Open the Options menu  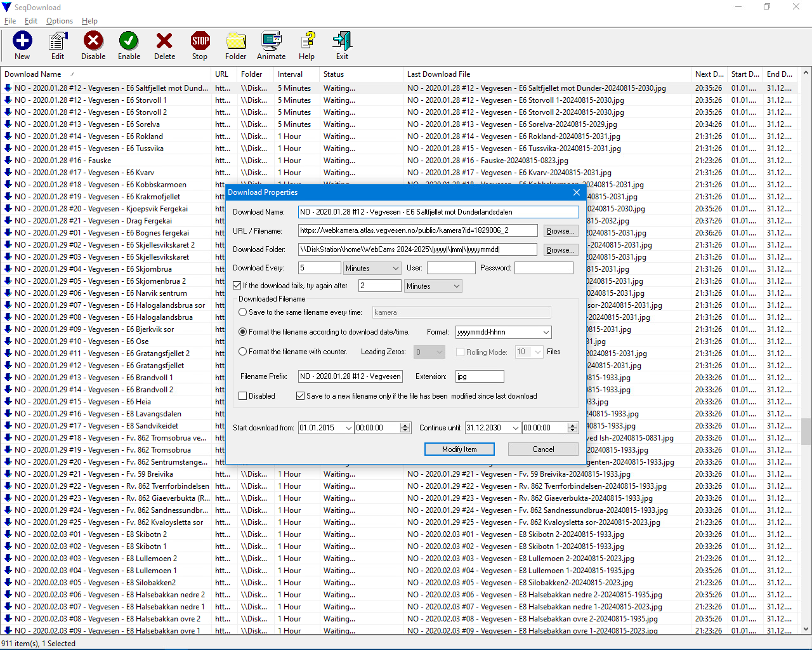pos(60,21)
